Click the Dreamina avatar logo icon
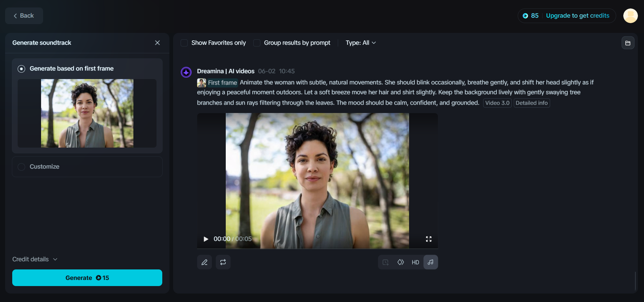Screen dimensions: 644x302 pyautogui.click(x=186, y=72)
